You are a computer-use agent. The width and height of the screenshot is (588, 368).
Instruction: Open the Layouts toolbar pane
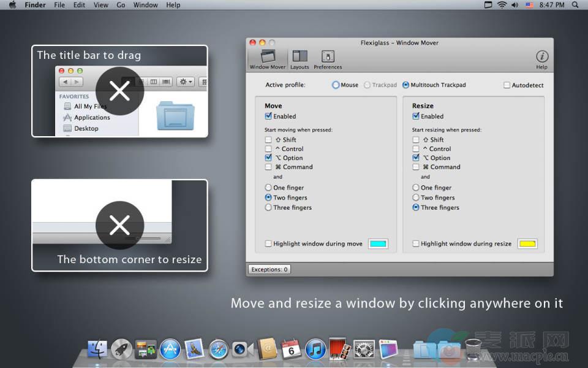point(300,59)
